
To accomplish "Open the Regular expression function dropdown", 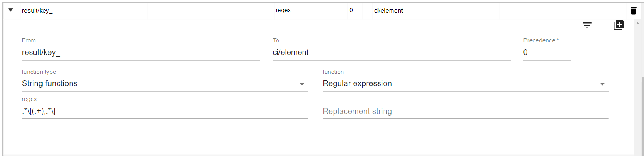I will point(466,84).
